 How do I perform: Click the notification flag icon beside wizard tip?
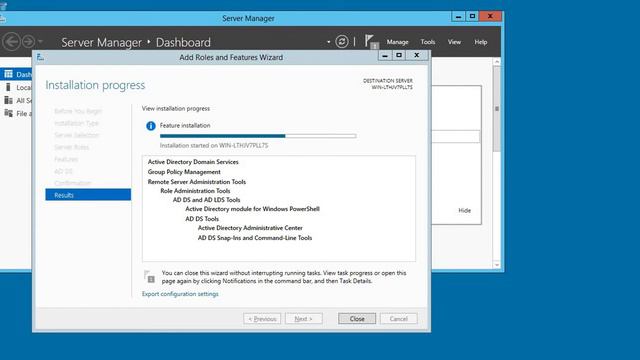(x=149, y=277)
